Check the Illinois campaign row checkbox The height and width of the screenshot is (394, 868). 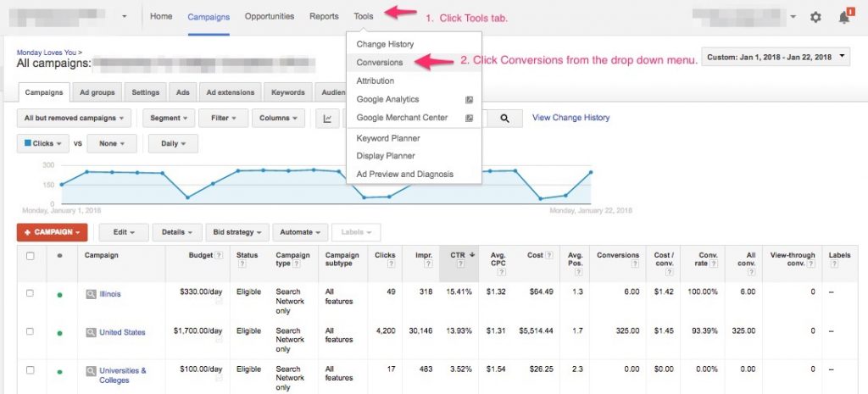(31, 293)
